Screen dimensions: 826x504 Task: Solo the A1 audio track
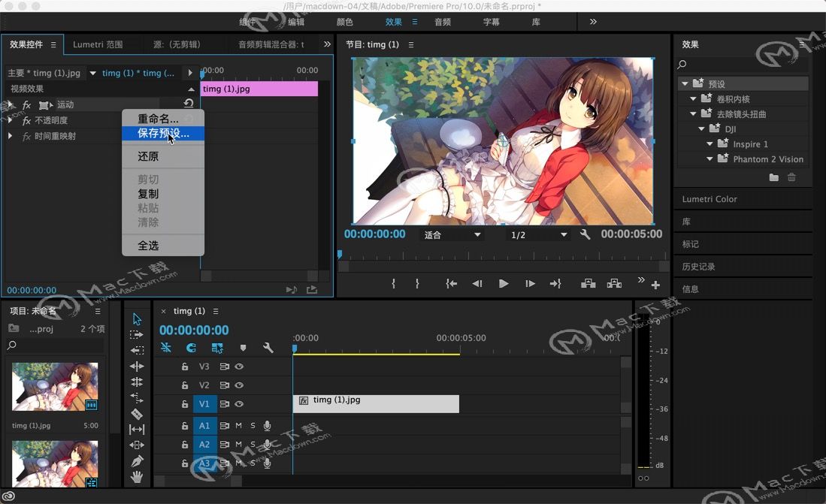pos(253,426)
